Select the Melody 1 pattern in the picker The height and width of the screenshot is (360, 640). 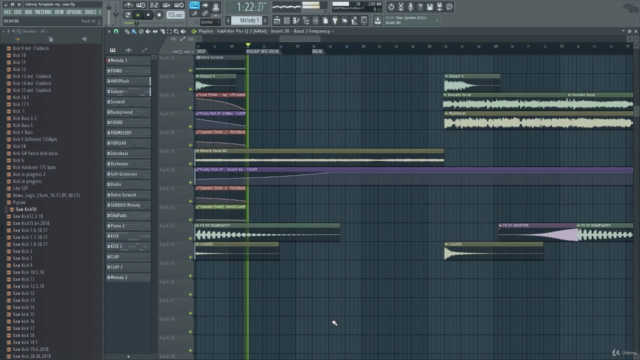pyautogui.click(x=128, y=60)
